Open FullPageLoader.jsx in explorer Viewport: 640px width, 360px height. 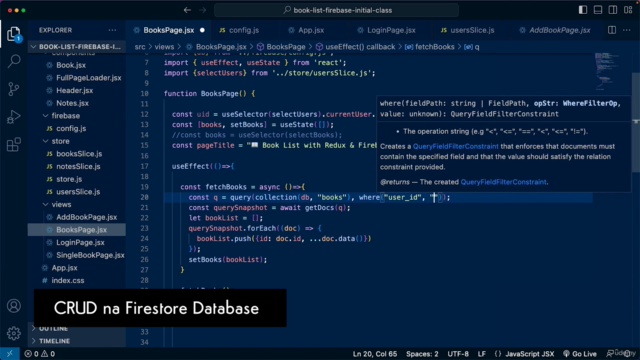[x=89, y=78]
